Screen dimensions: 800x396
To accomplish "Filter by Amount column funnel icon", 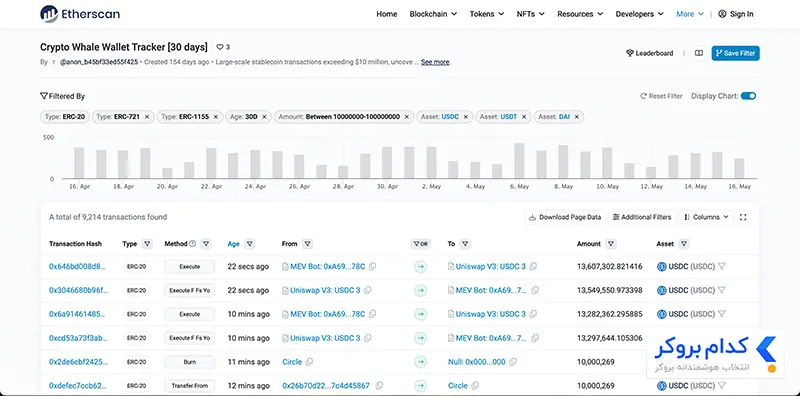I will click(611, 244).
